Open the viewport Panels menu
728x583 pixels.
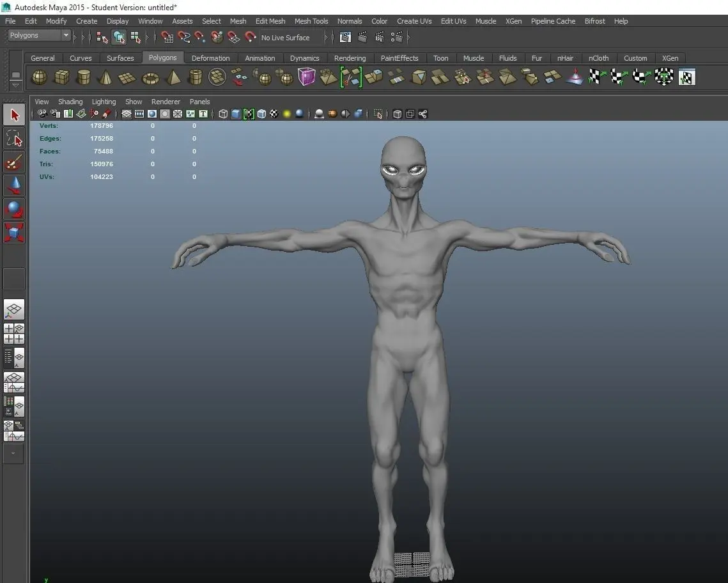click(x=199, y=102)
